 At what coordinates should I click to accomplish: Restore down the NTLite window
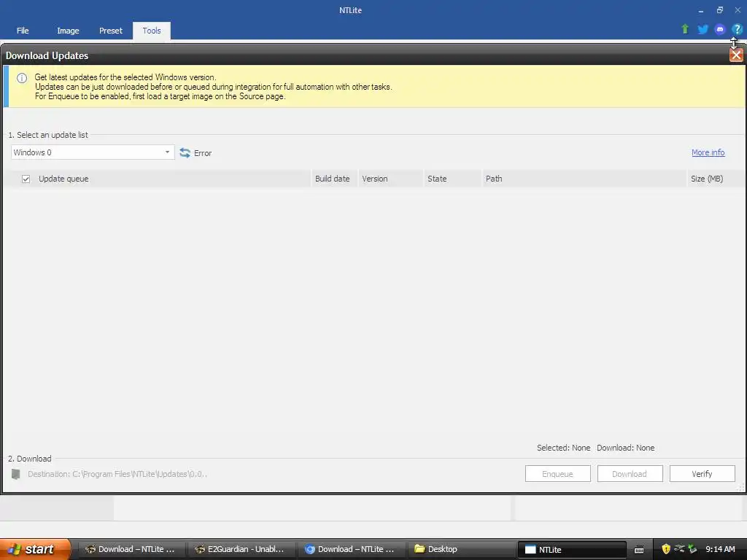coord(719,10)
